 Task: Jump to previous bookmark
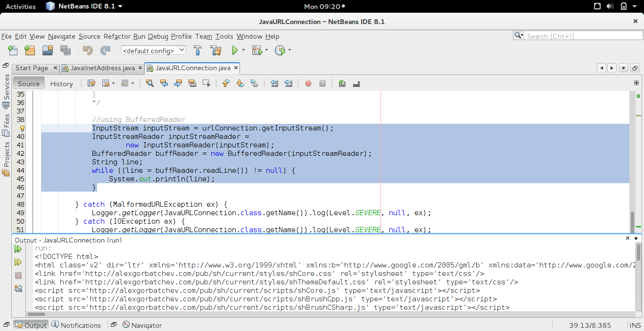226,83
